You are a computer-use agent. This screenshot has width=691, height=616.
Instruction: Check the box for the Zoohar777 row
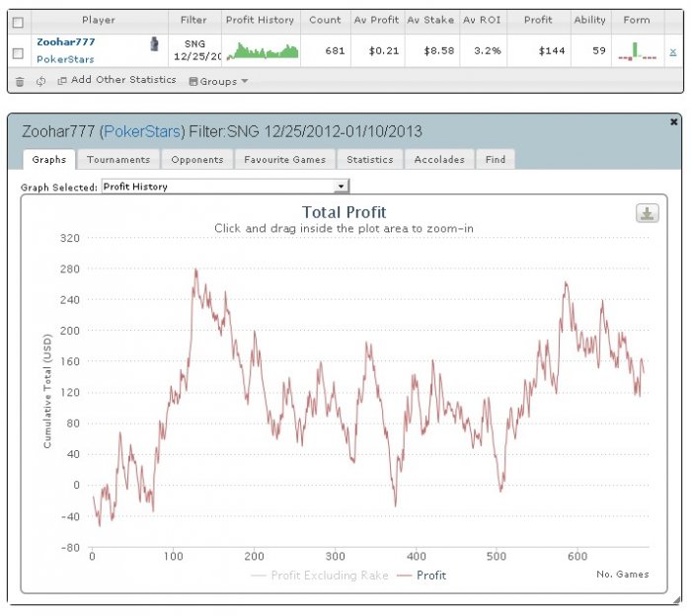tap(18, 52)
